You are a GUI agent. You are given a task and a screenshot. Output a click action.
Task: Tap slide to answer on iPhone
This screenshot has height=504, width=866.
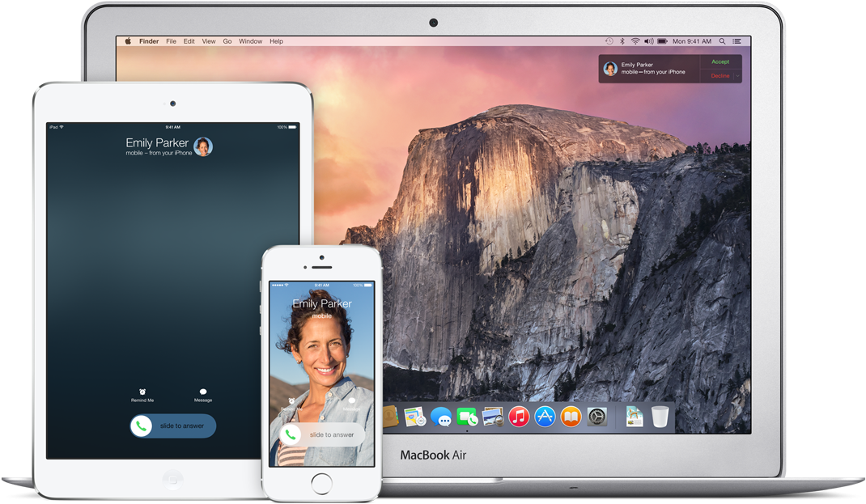pos(321,434)
